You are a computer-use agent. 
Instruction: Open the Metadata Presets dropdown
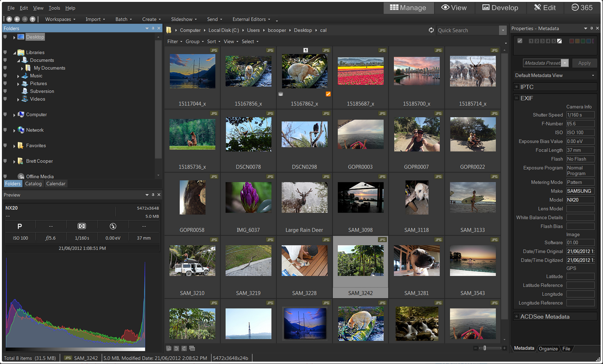coord(565,63)
